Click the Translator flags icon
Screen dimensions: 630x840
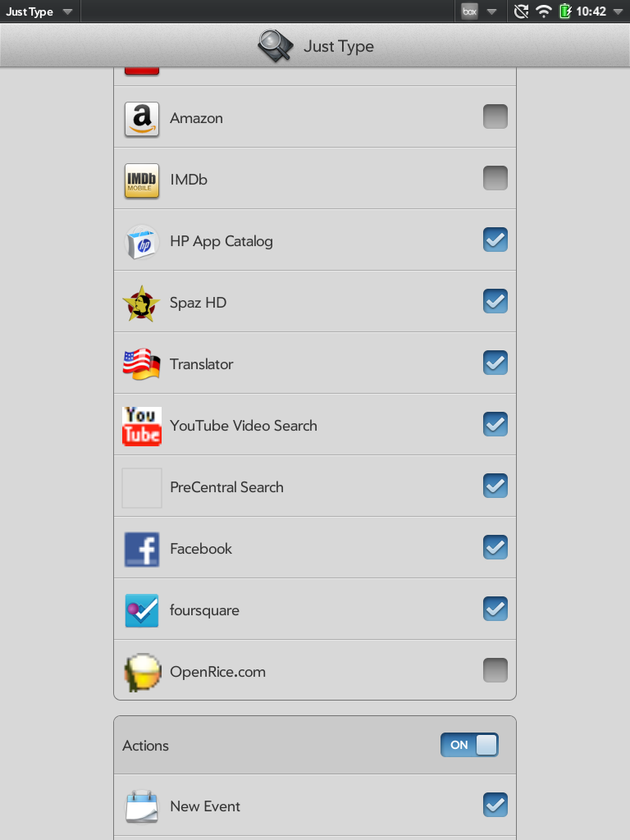[141, 365]
